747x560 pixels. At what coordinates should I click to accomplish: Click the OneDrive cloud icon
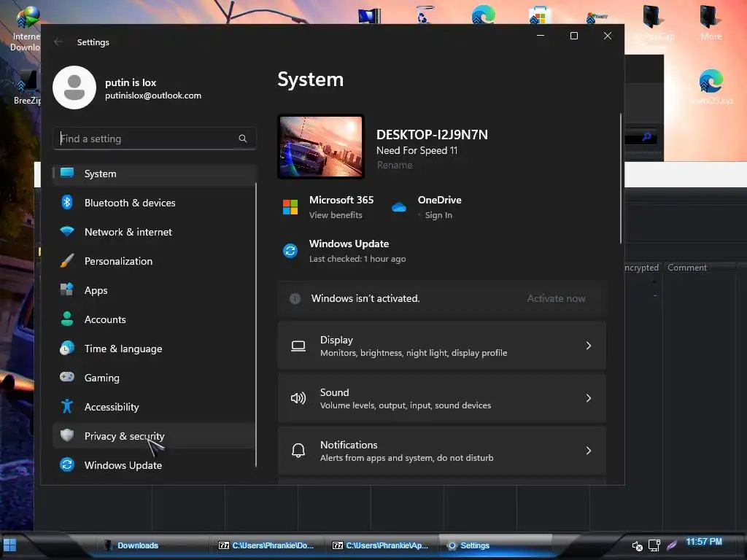click(399, 207)
